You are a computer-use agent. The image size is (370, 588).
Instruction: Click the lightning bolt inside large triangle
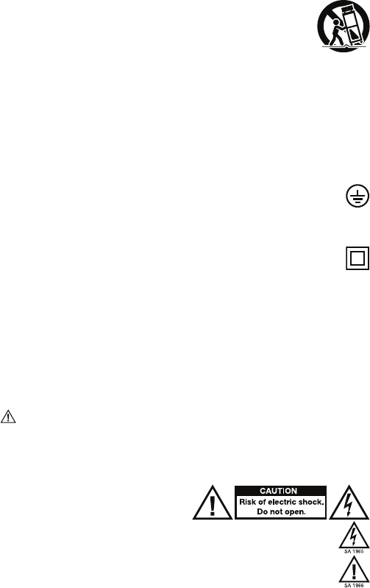pyautogui.click(x=349, y=505)
